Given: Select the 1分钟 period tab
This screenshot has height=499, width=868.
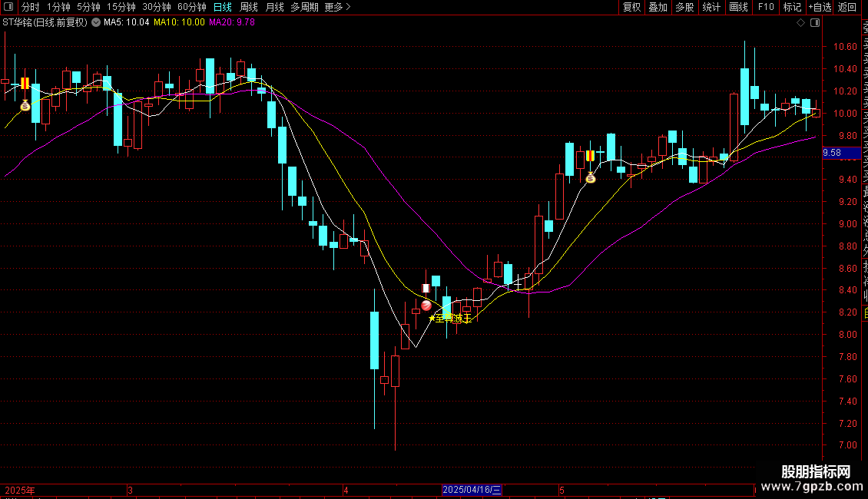Looking at the screenshot, I should 58,7.
